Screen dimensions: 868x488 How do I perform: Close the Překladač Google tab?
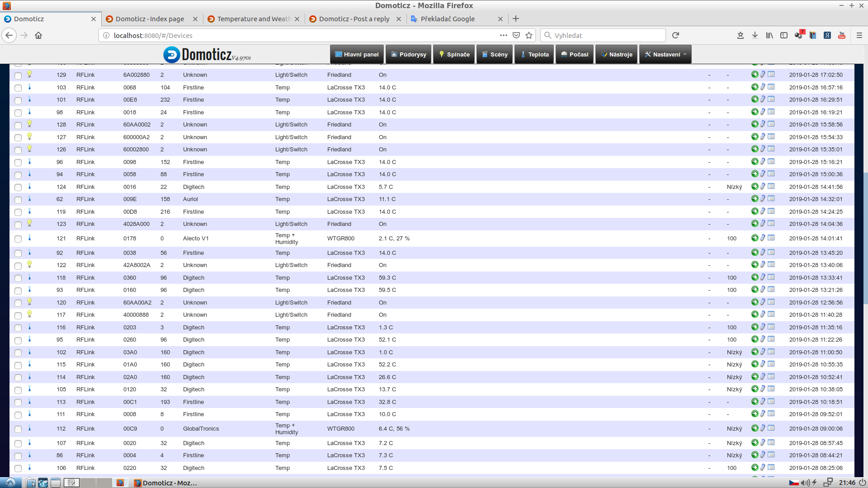pyautogui.click(x=500, y=19)
